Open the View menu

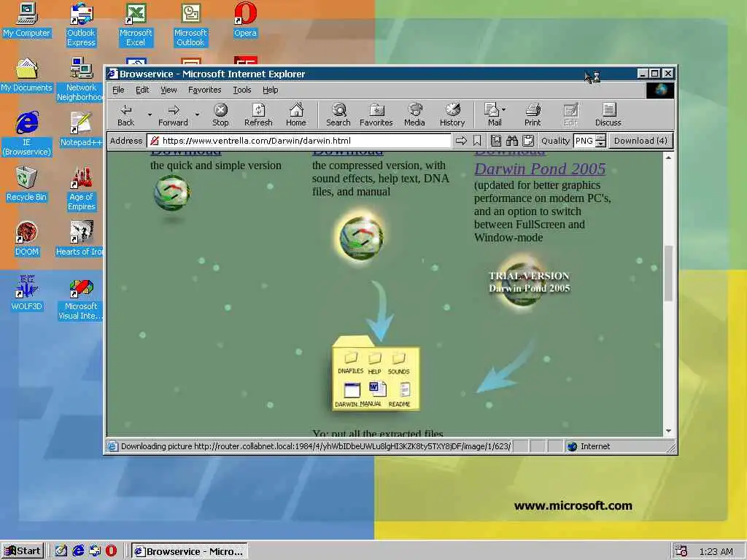(x=169, y=90)
